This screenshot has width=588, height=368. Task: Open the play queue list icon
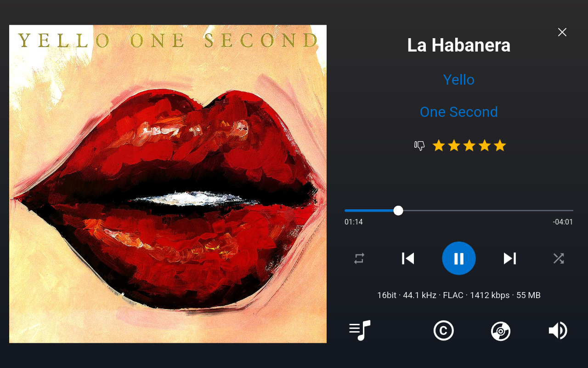pyautogui.click(x=360, y=330)
